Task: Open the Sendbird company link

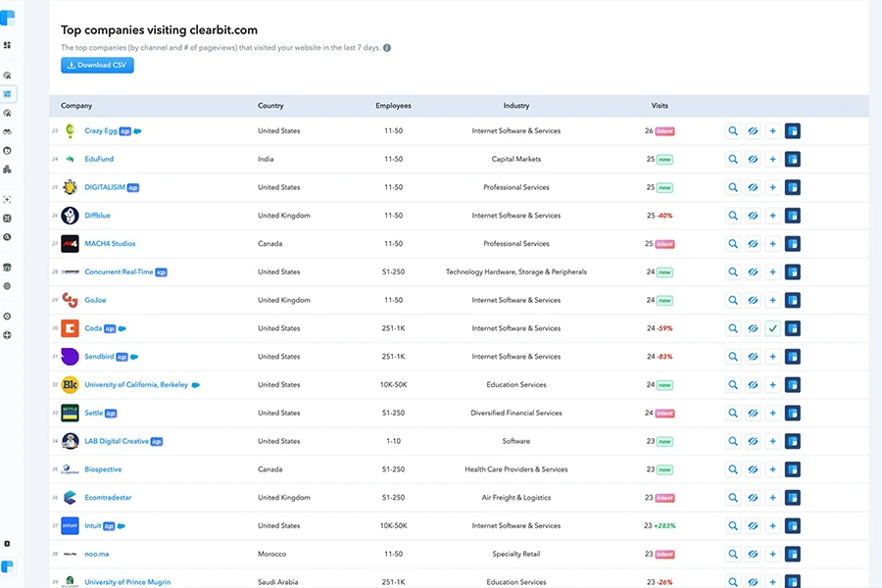Action: click(x=99, y=356)
